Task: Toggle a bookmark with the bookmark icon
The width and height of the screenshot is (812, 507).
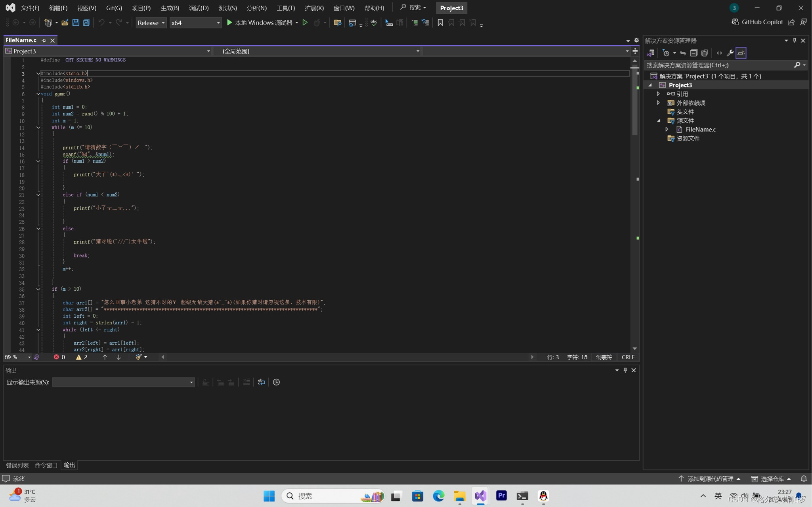Action: click(440, 23)
